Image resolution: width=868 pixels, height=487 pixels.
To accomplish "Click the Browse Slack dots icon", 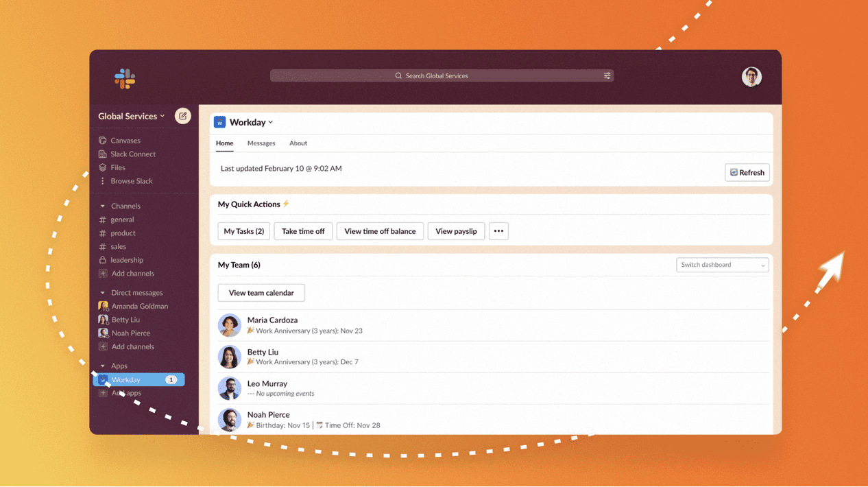I will click(x=103, y=181).
